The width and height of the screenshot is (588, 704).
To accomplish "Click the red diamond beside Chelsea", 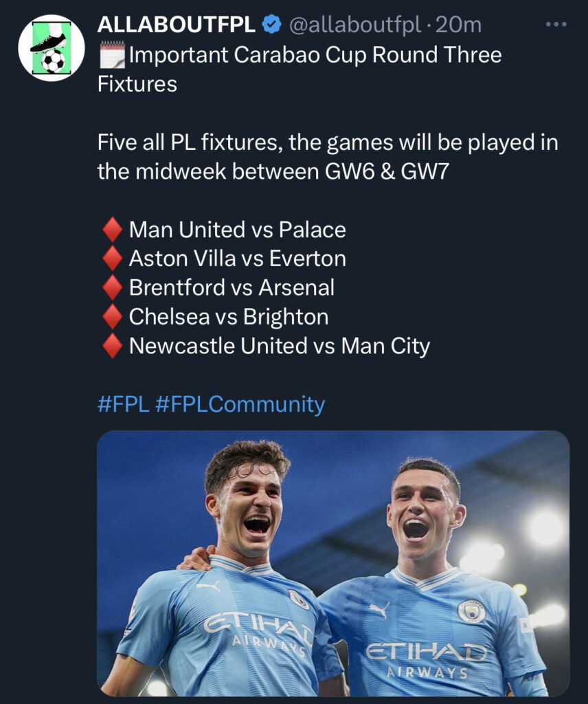I will coord(111,316).
